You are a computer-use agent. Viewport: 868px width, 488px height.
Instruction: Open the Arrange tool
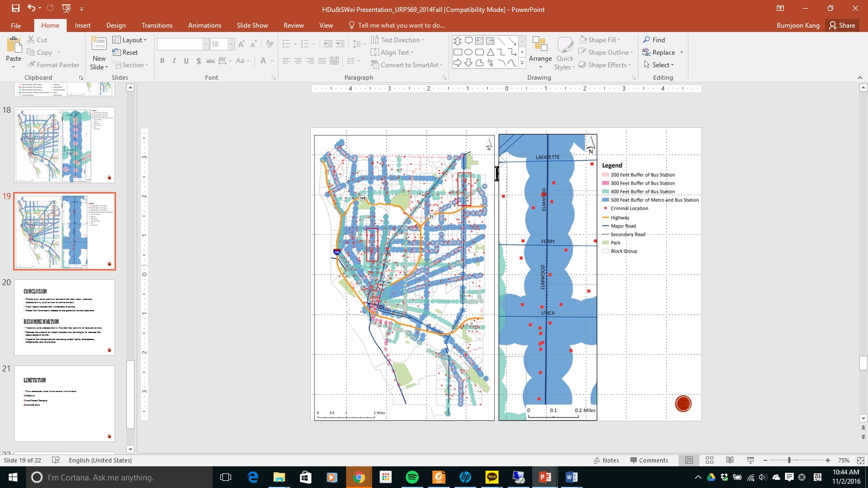click(x=540, y=52)
